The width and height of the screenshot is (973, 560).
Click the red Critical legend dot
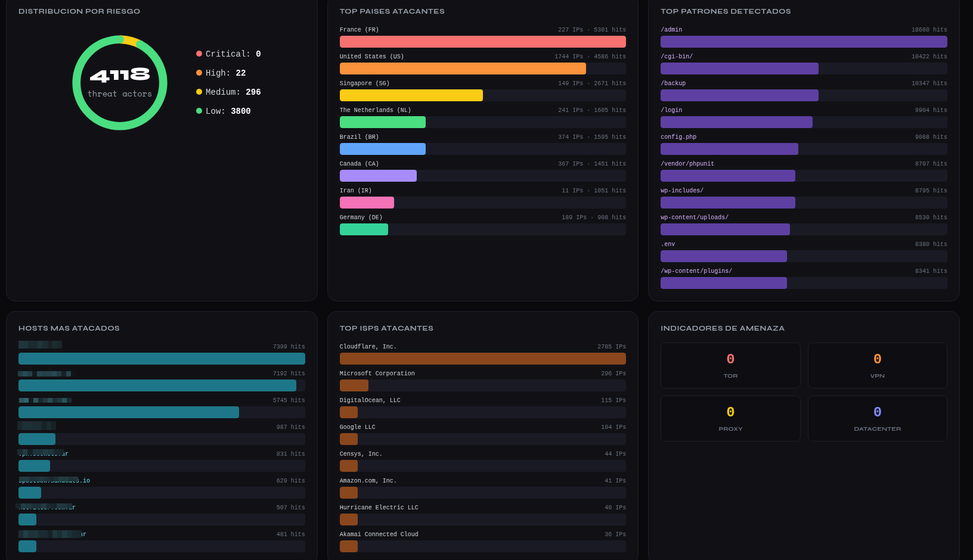(x=199, y=54)
